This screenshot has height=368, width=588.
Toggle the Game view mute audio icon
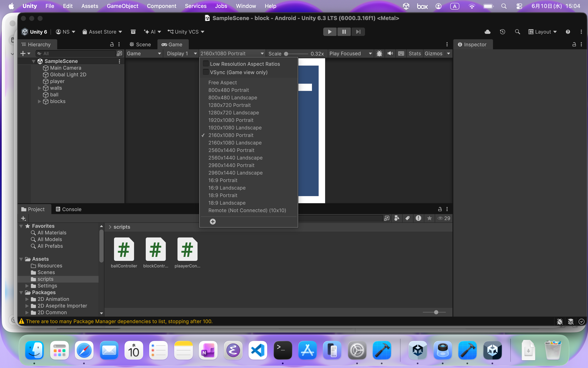coord(390,53)
